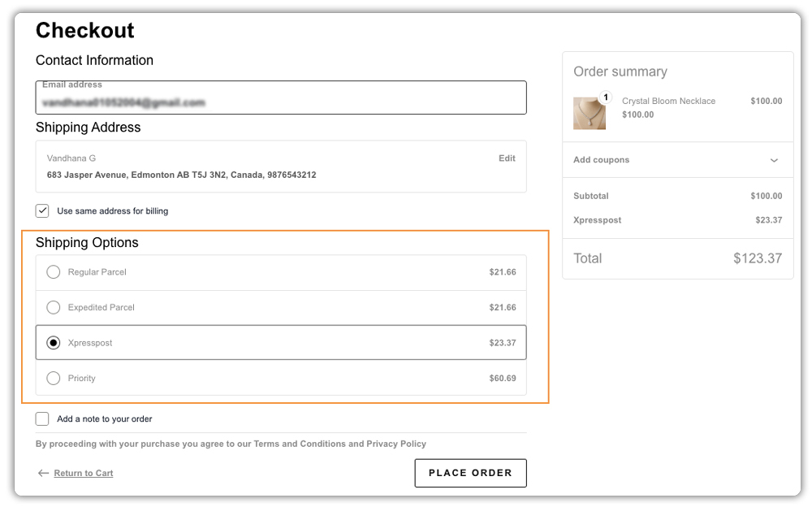The width and height of the screenshot is (812, 507).
Task: Click the Crystal Bloom Necklace product thumbnail
Action: click(589, 114)
